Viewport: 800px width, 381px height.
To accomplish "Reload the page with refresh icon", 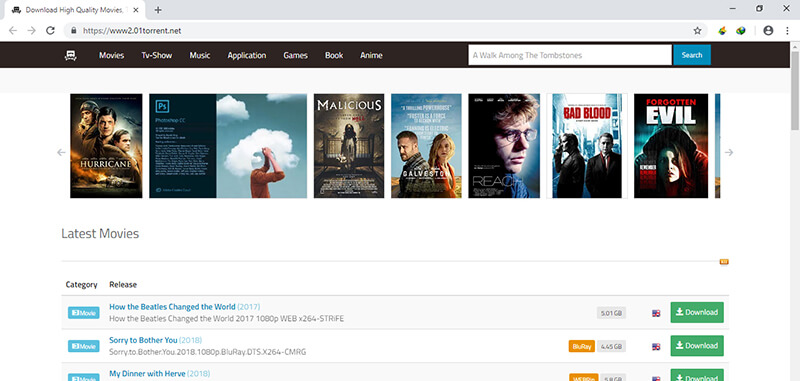I will coord(50,31).
